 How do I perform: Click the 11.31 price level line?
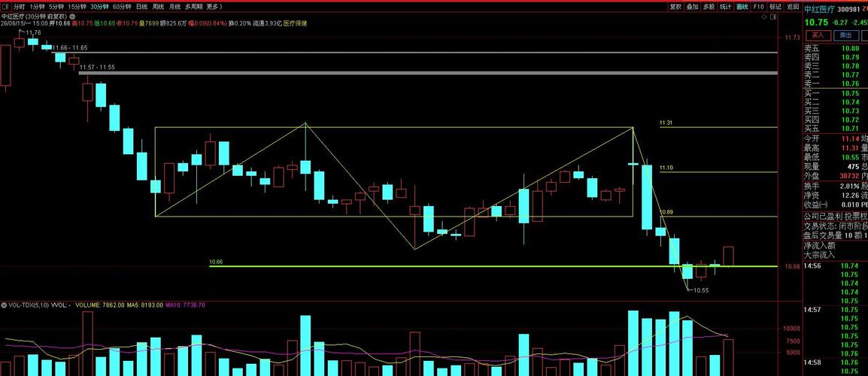718,127
